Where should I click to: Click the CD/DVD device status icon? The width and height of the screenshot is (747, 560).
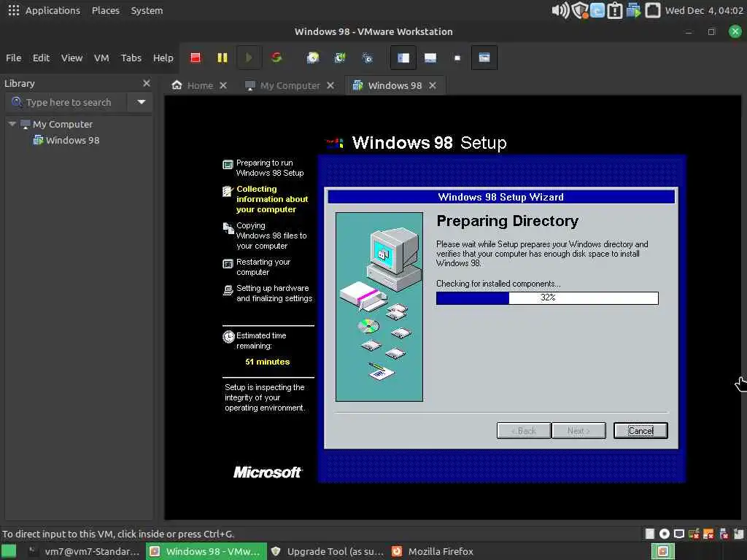664,534
